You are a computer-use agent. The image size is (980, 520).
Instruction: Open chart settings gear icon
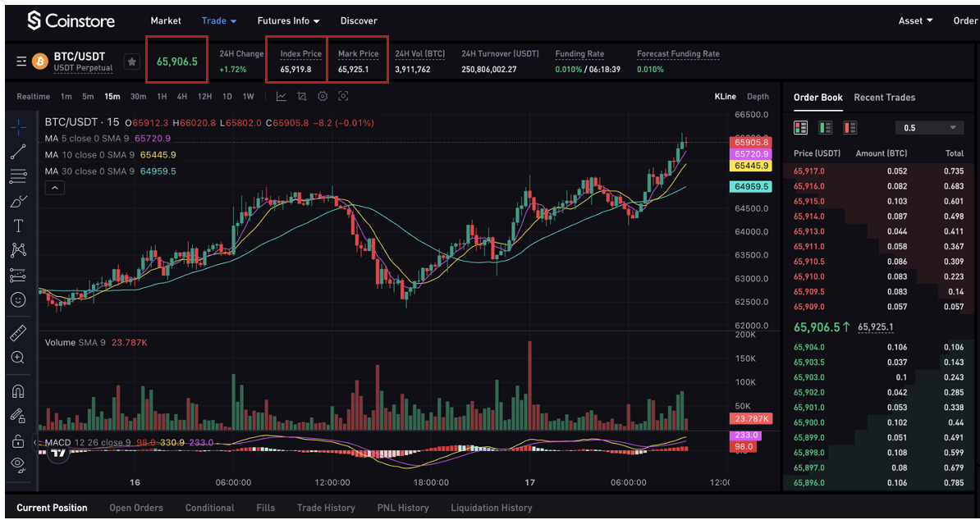[x=323, y=96]
